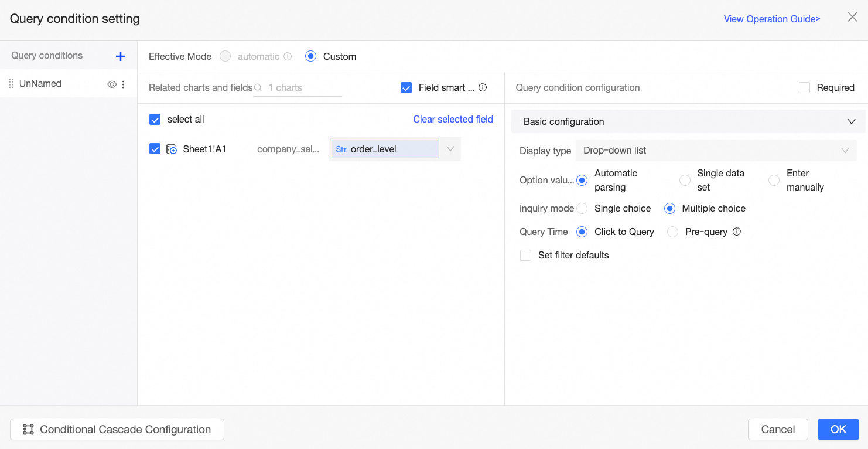Click the info icon next to automatic mode

(x=288, y=57)
